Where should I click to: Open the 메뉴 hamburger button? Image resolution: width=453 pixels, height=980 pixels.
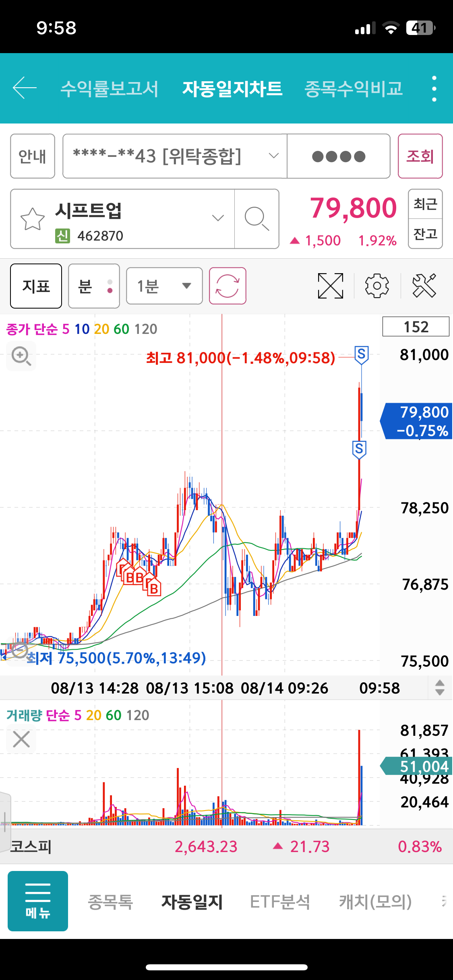[x=38, y=901]
